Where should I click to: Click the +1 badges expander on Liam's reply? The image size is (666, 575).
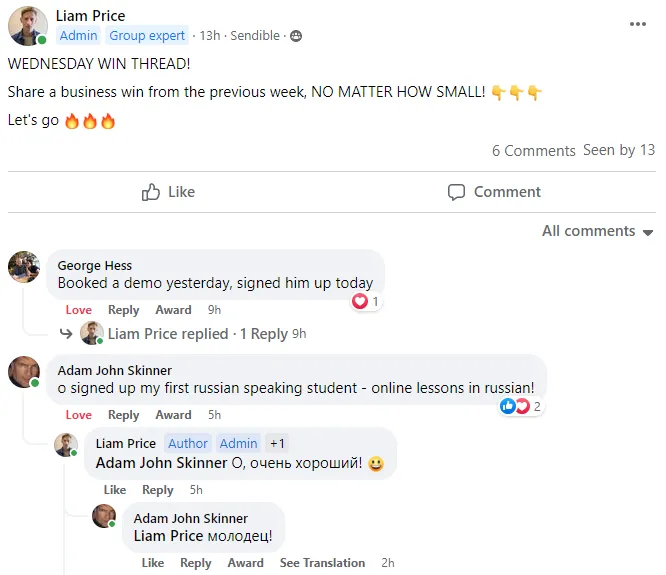277,443
